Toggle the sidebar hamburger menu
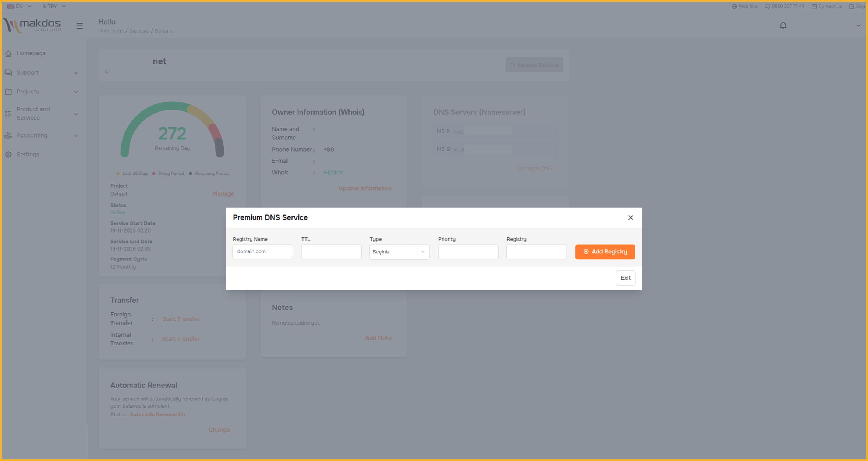Viewport: 868px width, 461px height. [79, 26]
